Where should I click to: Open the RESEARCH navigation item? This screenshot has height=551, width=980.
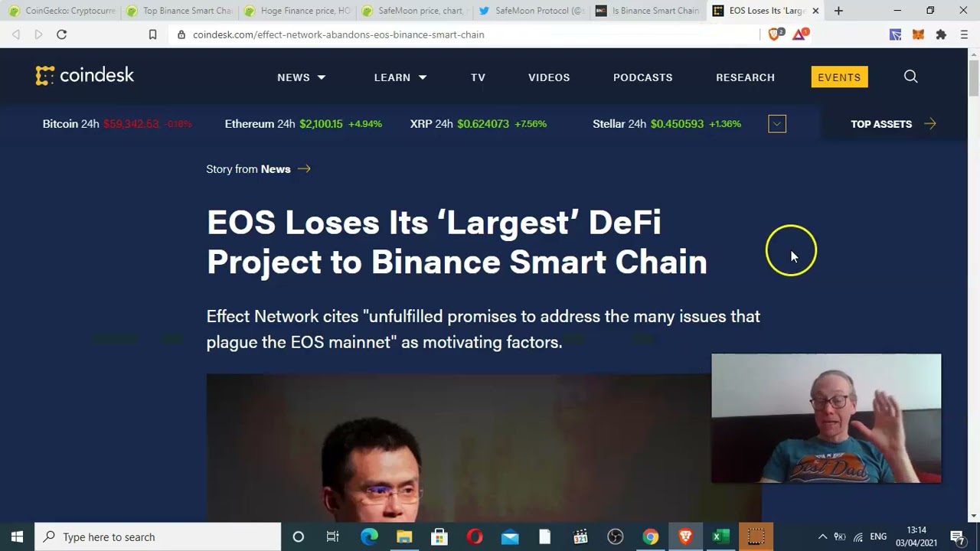pyautogui.click(x=745, y=77)
